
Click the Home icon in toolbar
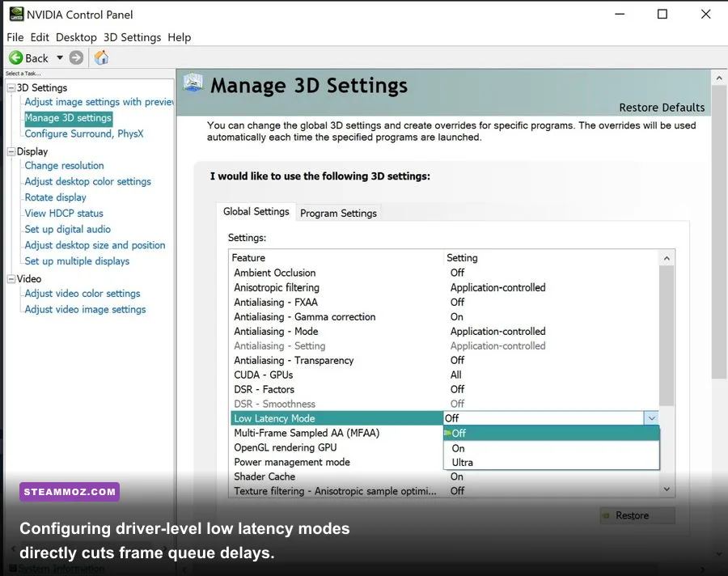tap(101, 57)
